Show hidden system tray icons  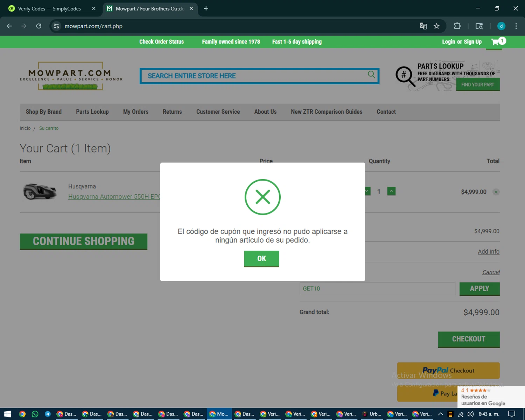[x=441, y=414]
